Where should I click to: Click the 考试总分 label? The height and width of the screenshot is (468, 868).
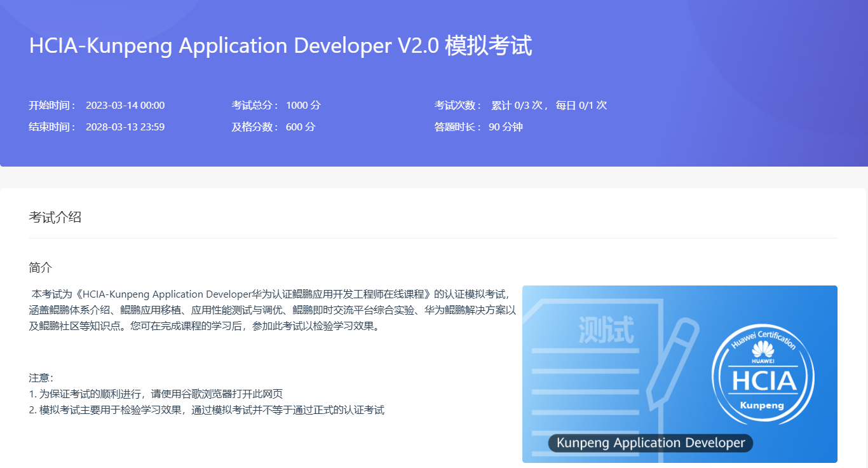tap(255, 106)
